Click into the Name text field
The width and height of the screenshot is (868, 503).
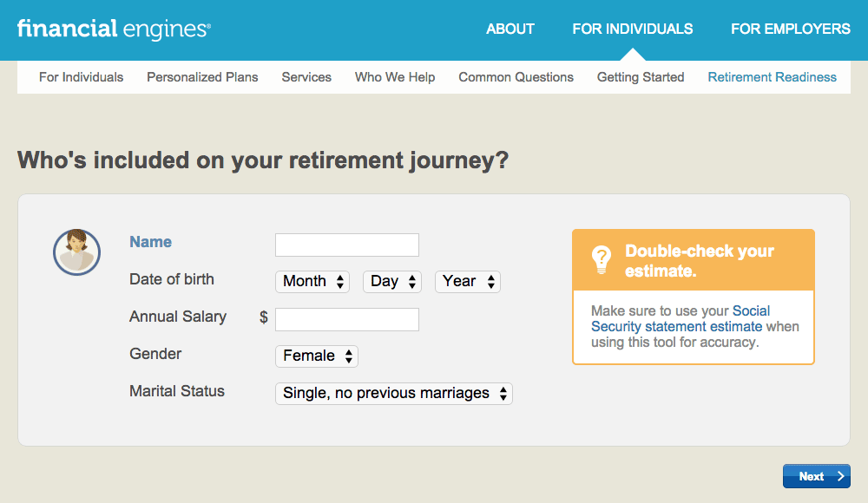pyautogui.click(x=347, y=245)
